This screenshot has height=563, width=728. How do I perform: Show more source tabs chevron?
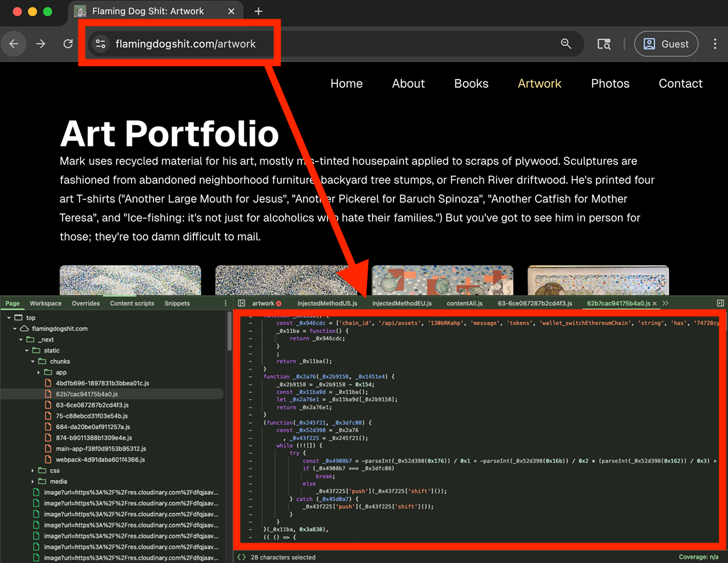[x=665, y=303]
